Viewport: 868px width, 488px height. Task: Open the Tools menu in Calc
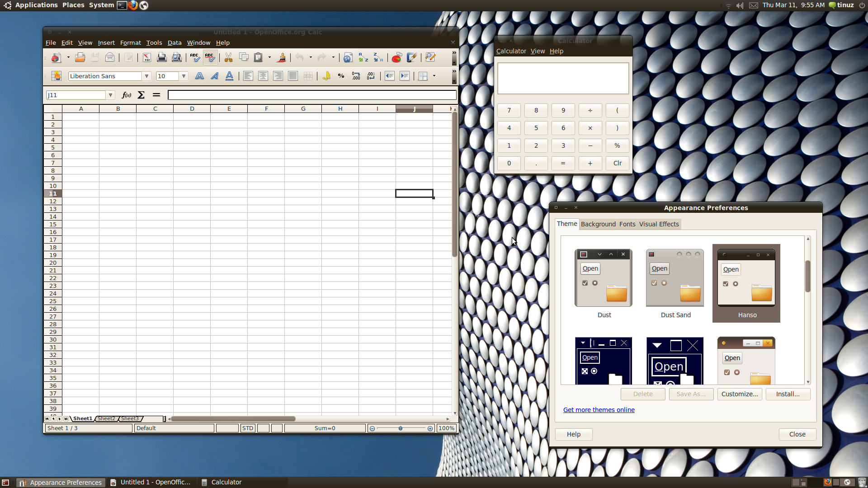tap(154, 43)
